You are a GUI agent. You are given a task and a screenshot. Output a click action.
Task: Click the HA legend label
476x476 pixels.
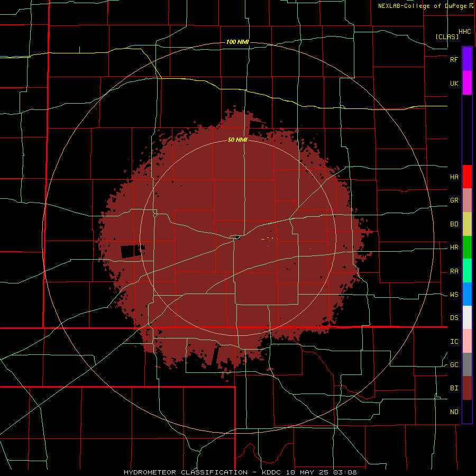point(454,177)
